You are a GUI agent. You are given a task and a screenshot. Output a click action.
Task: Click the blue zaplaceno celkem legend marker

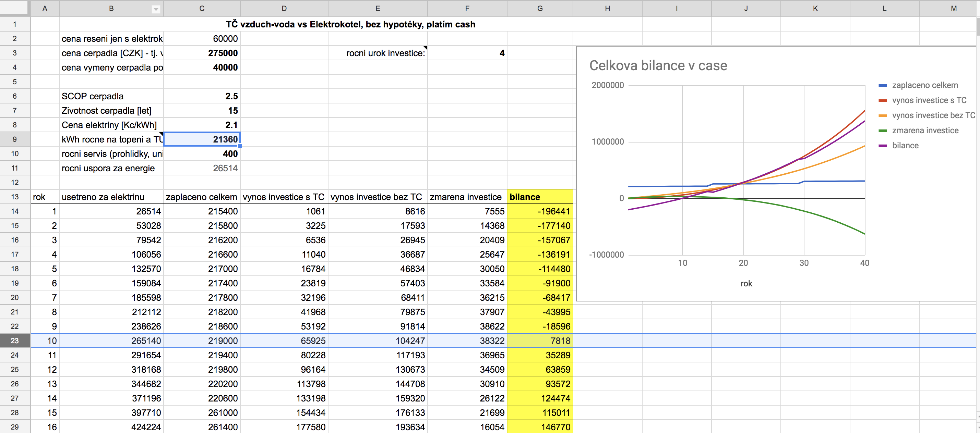(883, 86)
